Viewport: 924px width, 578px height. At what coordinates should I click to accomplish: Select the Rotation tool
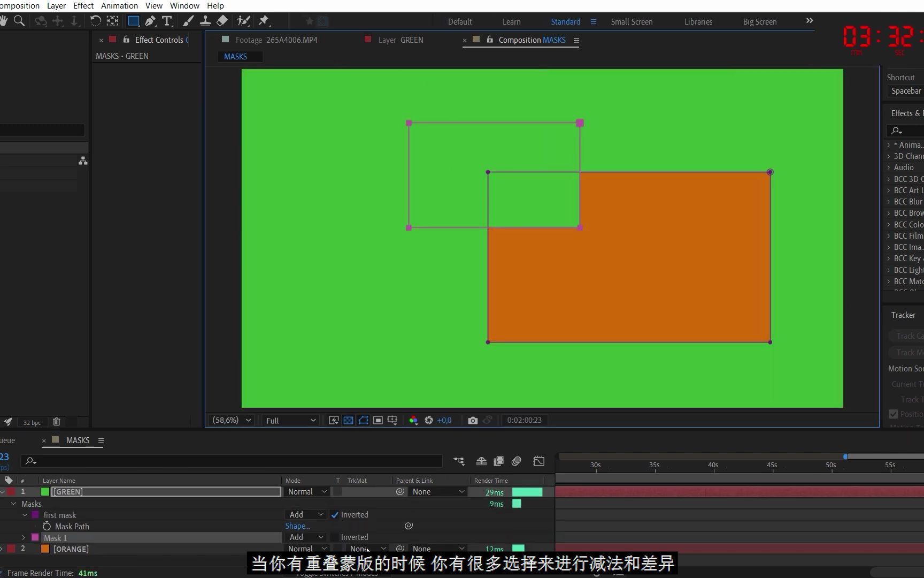point(95,21)
